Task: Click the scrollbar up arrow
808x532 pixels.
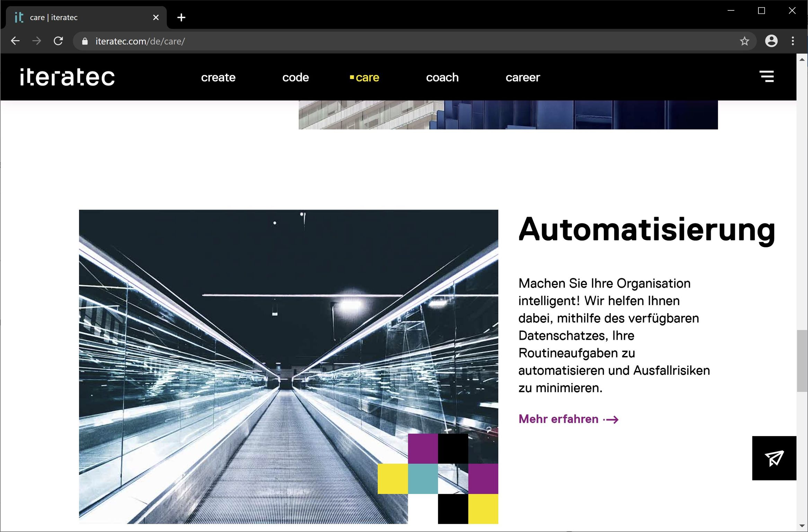Action: coord(802,59)
